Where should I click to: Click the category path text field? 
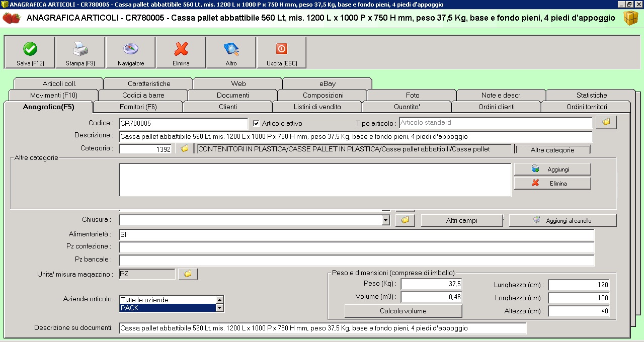coord(354,149)
